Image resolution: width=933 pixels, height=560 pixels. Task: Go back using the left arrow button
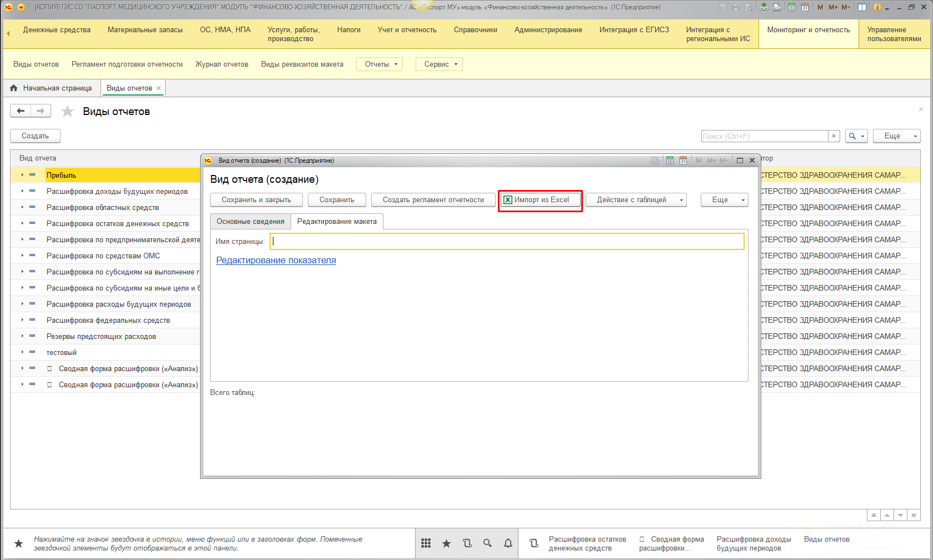[21, 111]
